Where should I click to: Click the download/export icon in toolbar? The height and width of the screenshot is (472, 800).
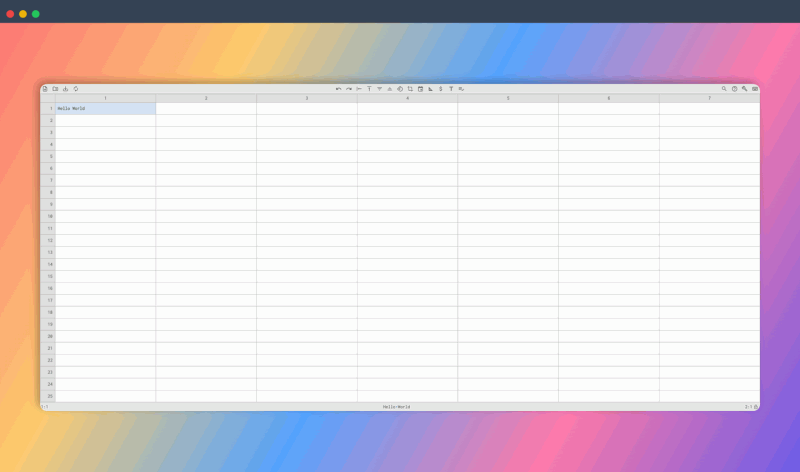[x=65, y=89]
